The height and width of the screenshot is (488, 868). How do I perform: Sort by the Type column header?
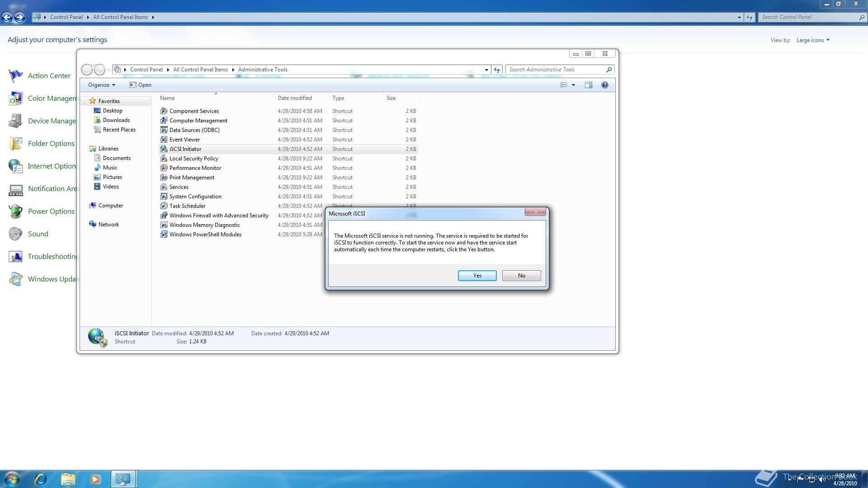[x=356, y=98]
